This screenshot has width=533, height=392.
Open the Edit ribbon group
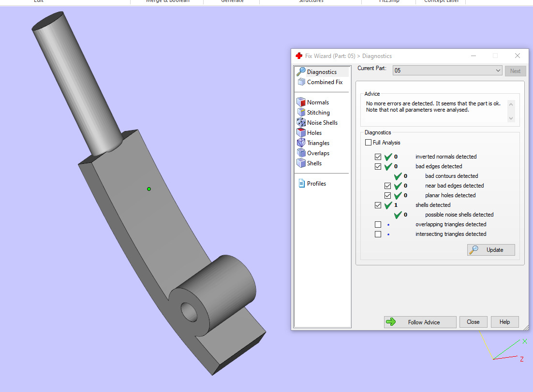39,1
